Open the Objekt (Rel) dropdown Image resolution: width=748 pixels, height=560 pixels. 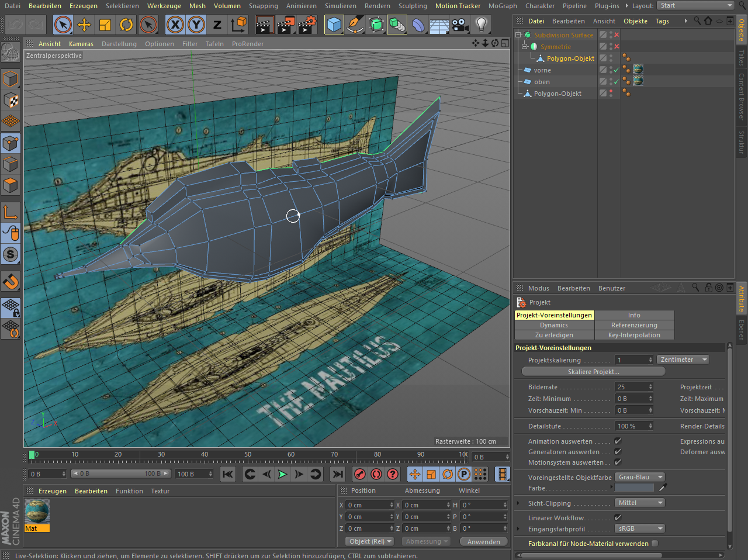click(369, 542)
